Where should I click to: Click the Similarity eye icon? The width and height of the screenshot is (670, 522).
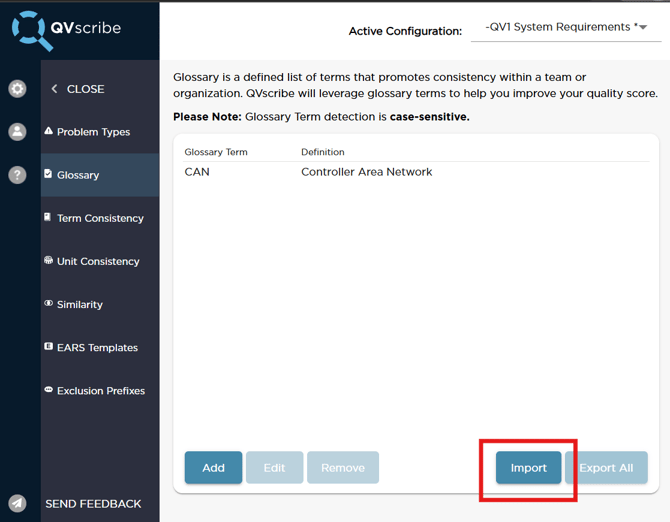pos(48,304)
